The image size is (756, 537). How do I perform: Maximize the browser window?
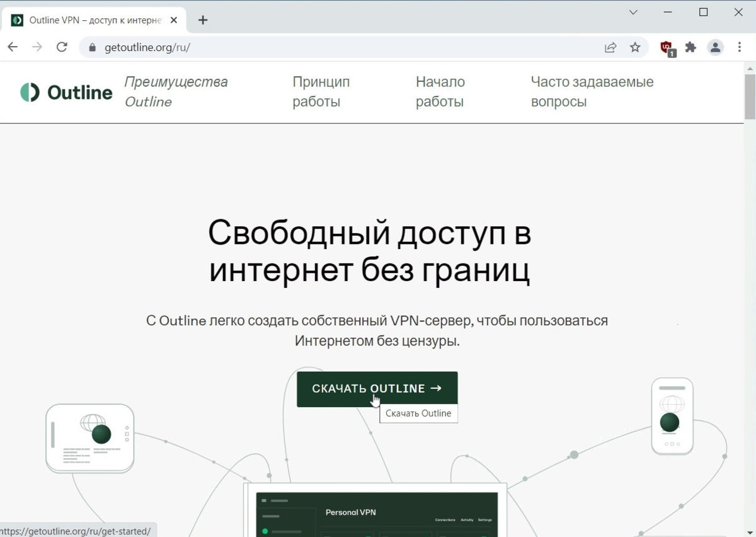click(704, 12)
